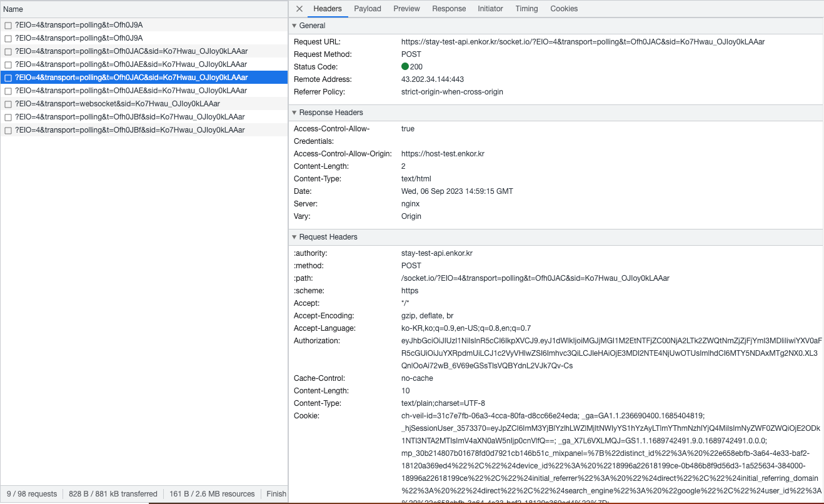Click the '9 / 98 requests' status entry
Image resolution: width=824 pixels, height=504 pixels.
coord(31,494)
